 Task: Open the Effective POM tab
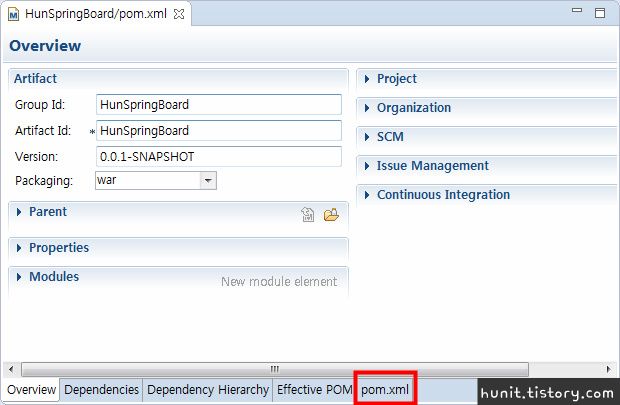pyautogui.click(x=314, y=390)
